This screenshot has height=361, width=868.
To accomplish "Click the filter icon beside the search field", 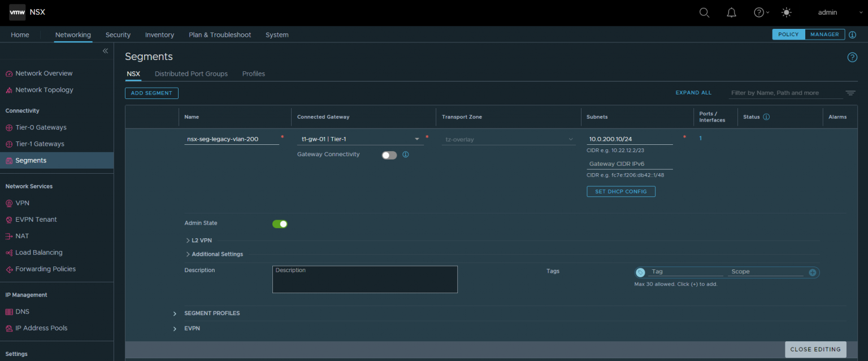I will click(851, 92).
